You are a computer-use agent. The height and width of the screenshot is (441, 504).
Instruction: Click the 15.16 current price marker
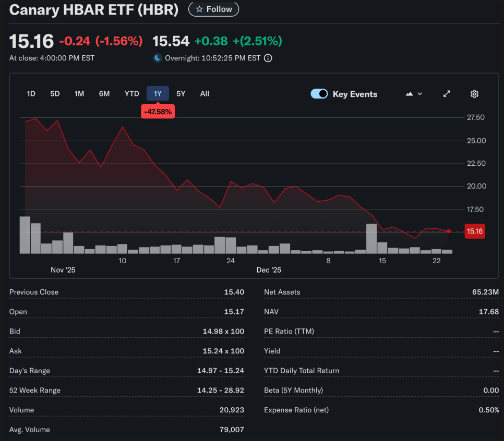tap(474, 231)
